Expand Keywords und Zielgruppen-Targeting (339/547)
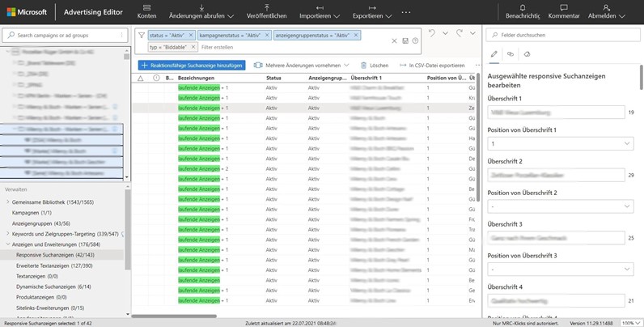This screenshot has height=327, width=644. [x=8, y=234]
